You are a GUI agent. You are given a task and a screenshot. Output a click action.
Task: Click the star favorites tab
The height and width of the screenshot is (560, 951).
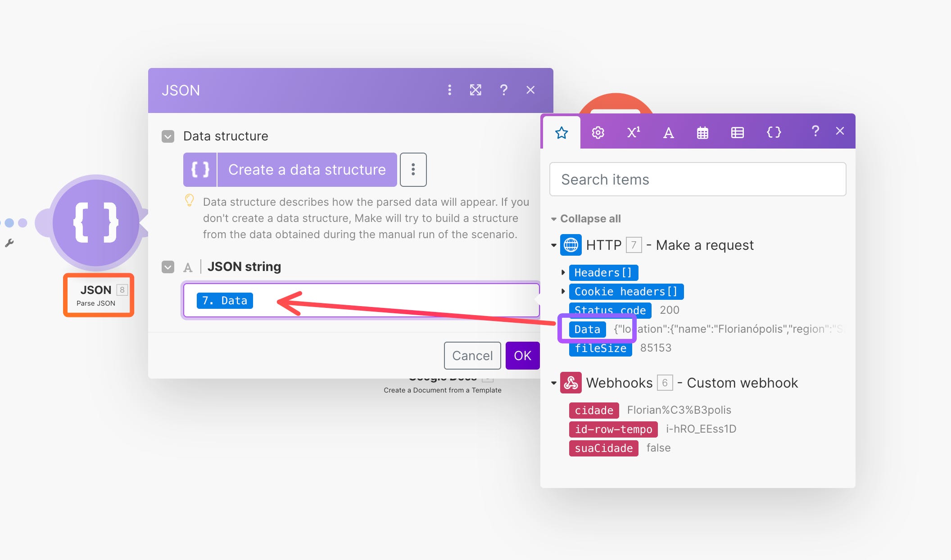[562, 132]
